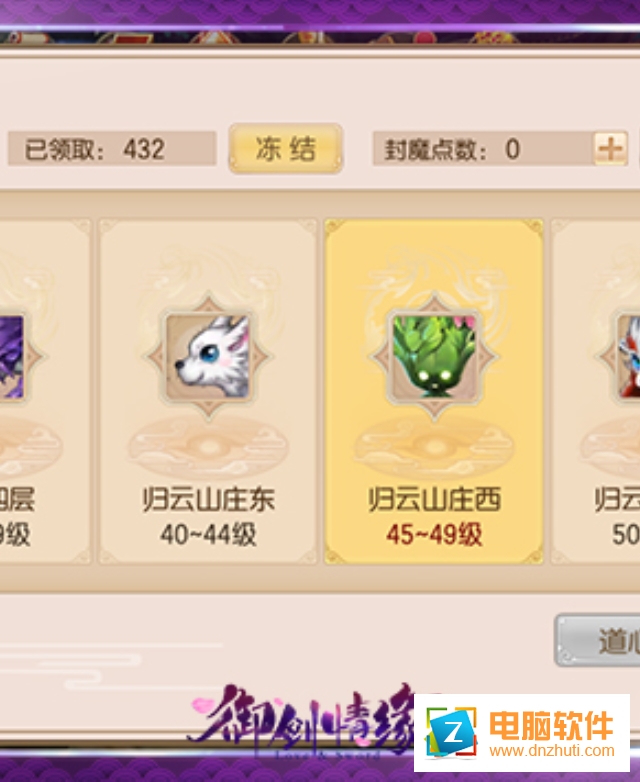Click the purple monster icon at the left edge
The height and width of the screenshot is (782, 640).
[x=11, y=357]
